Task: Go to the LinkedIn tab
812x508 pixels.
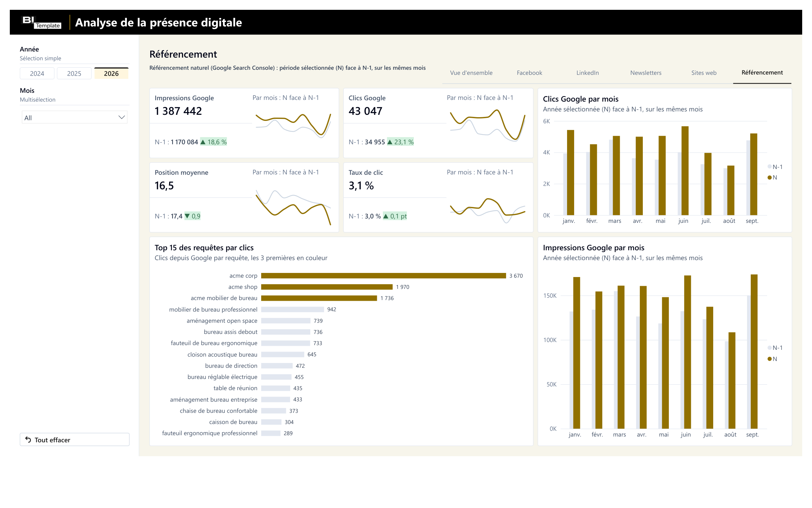Action: (x=587, y=73)
